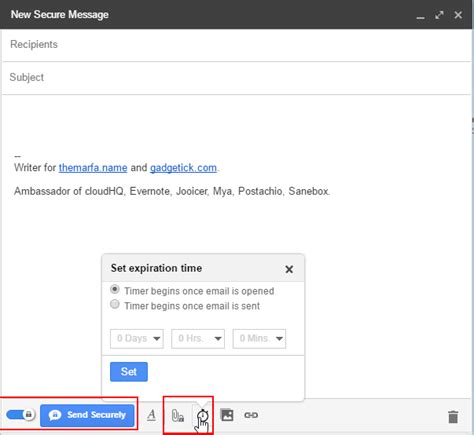The width and height of the screenshot is (474, 435).
Task: Expand compose window to full screen
Action: [x=439, y=15]
